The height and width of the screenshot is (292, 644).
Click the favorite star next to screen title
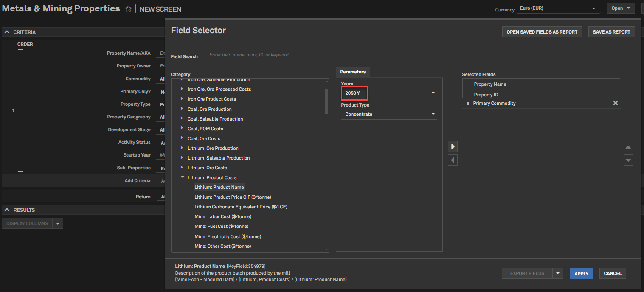coord(128,9)
